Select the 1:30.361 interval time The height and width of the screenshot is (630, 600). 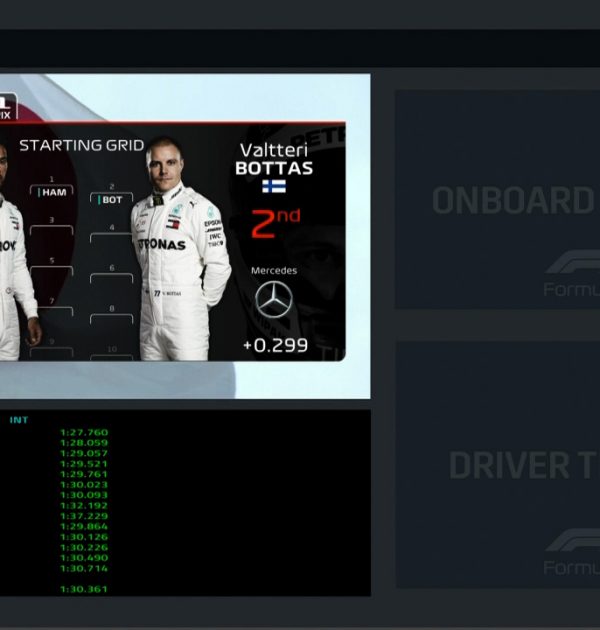pos(84,589)
